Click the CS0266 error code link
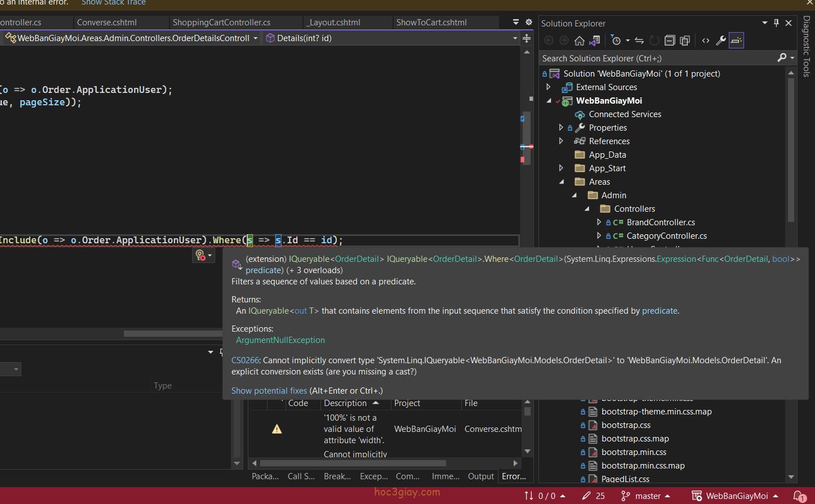 point(245,360)
